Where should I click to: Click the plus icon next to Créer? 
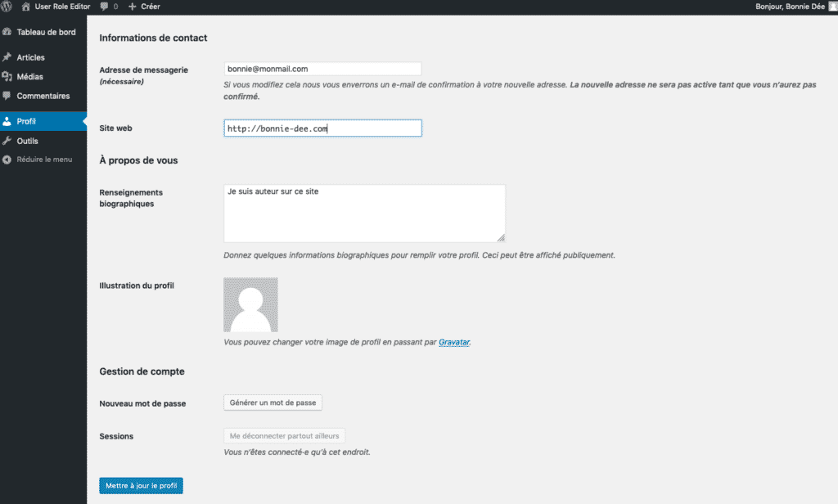(x=132, y=7)
